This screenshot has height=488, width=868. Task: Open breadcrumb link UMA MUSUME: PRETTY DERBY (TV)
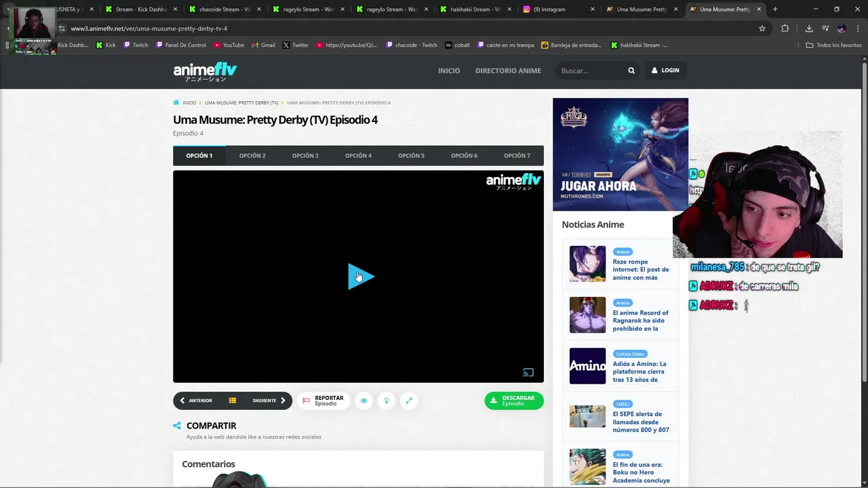click(x=241, y=103)
